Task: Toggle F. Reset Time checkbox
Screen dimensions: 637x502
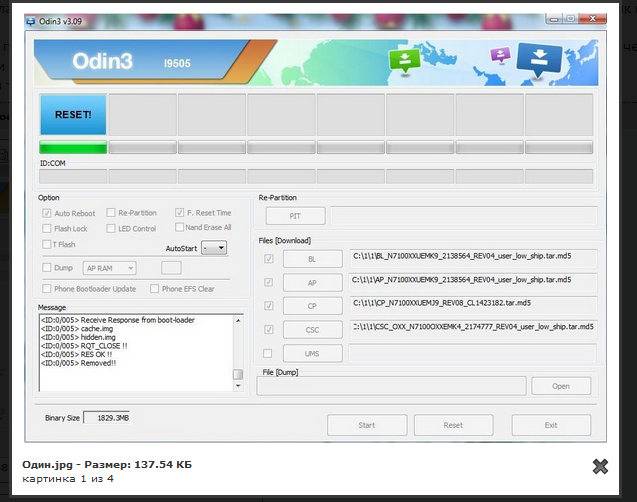Action: pos(180,212)
